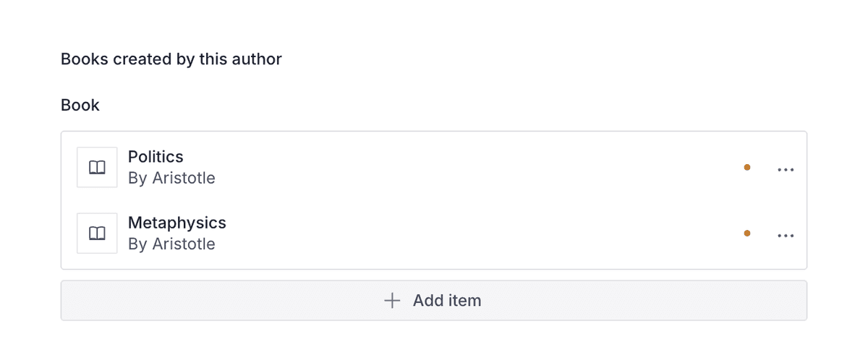868x342 pixels.
Task: Click the book icon beside Politics
Action: pos(97,168)
